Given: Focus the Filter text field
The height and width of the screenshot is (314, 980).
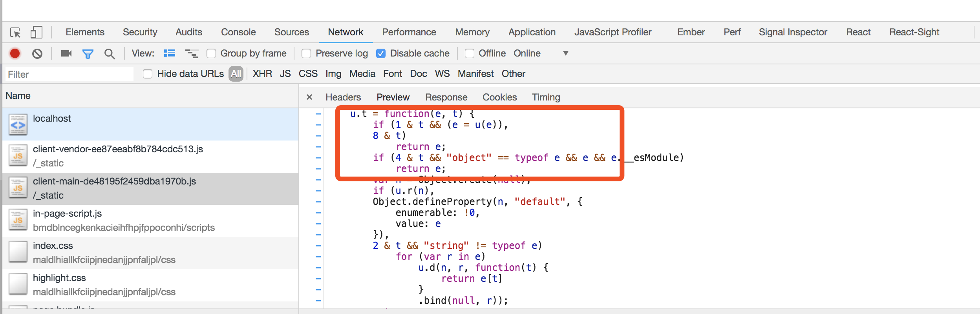Looking at the screenshot, I should (69, 74).
